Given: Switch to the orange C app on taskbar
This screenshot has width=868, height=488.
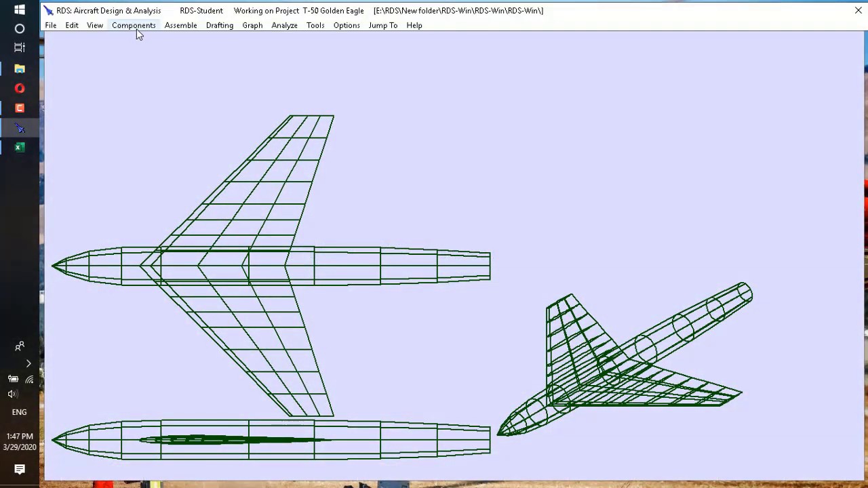Looking at the screenshot, I should point(20,108).
